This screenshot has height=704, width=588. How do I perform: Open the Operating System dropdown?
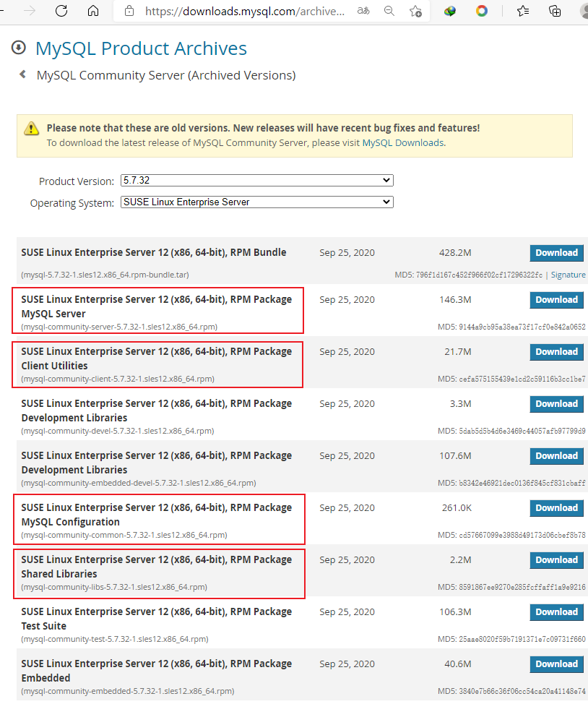coord(256,202)
